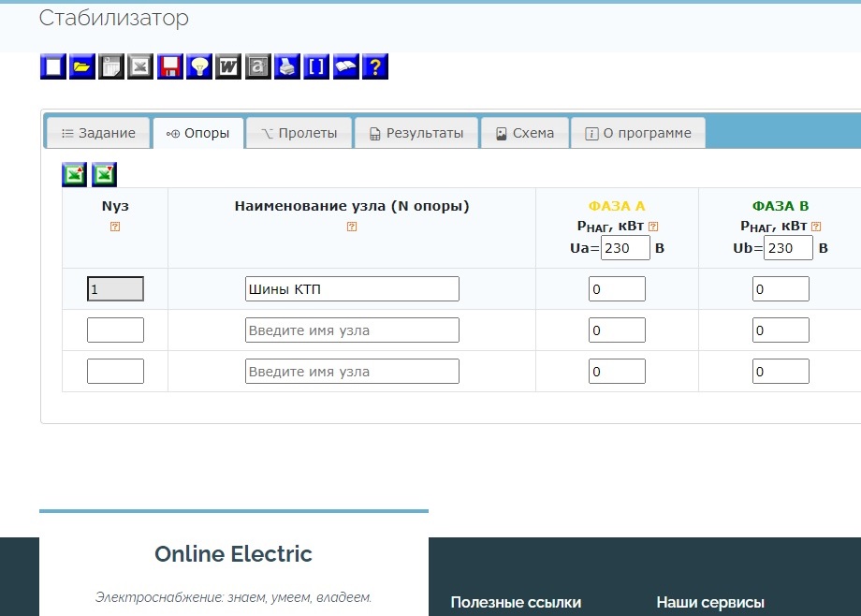This screenshot has height=616, width=861.
Task: Click Фаза А load field in second row
Action: point(617,330)
